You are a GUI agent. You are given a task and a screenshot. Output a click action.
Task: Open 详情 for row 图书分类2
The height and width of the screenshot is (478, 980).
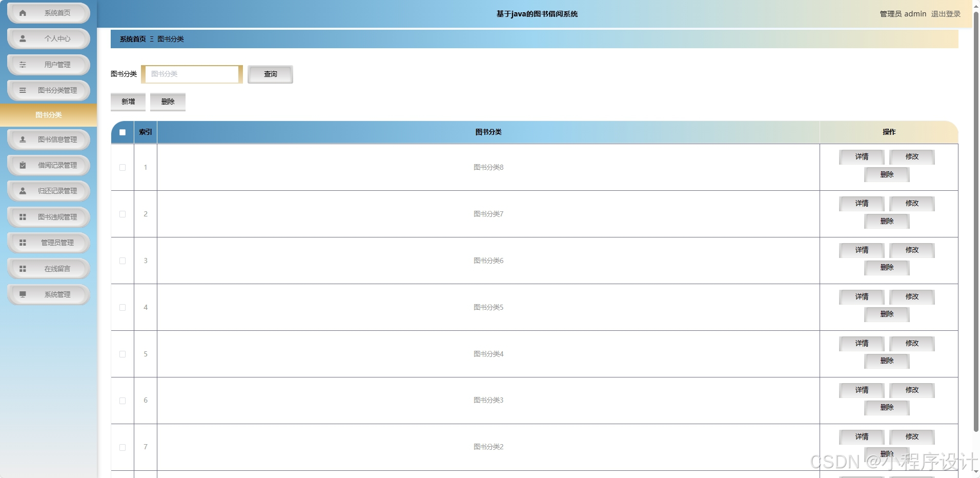click(862, 437)
